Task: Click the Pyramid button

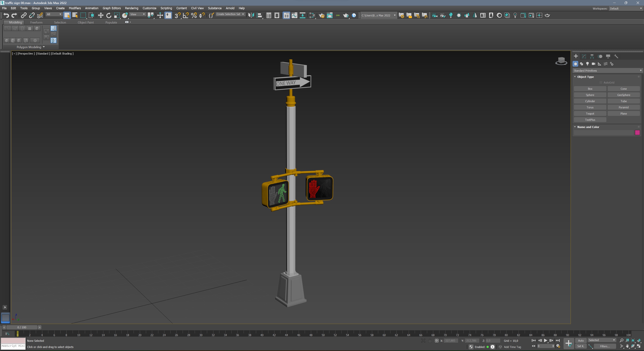Action: tap(624, 107)
